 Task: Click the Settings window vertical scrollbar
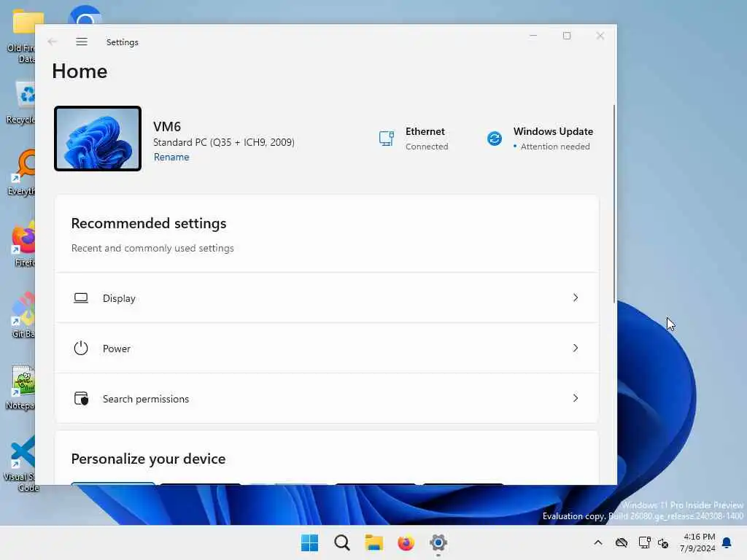point(614,204)
